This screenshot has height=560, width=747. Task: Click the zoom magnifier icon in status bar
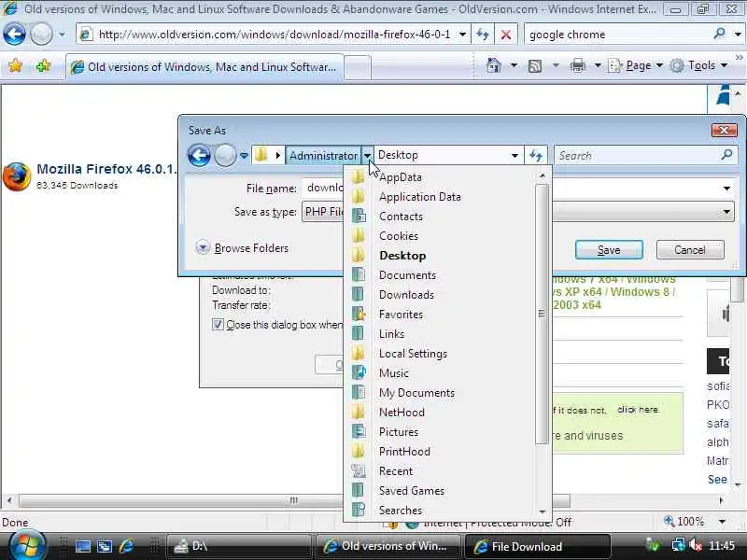(x=669, y=521)
